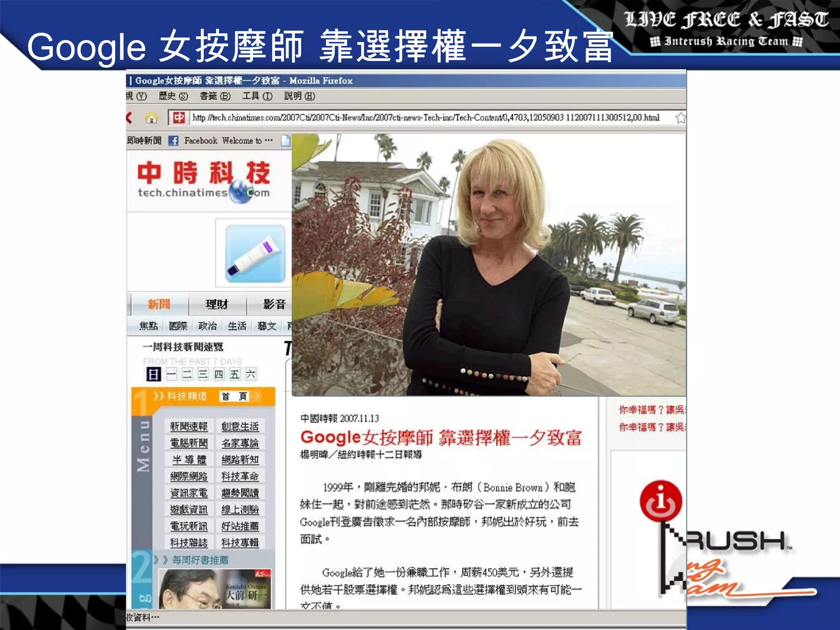Open the 網路新知 menu link
This screenshot has width=840, height=630.
click(x=240, y=460)
